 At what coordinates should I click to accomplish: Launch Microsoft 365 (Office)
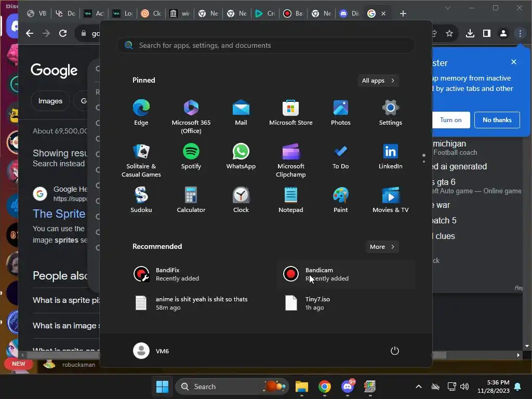click(191, 116)
